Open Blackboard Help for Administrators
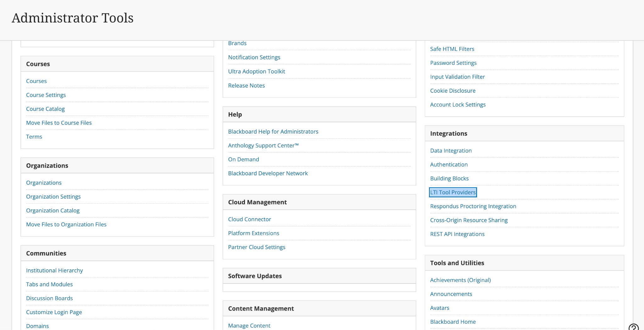 (273, 132)
